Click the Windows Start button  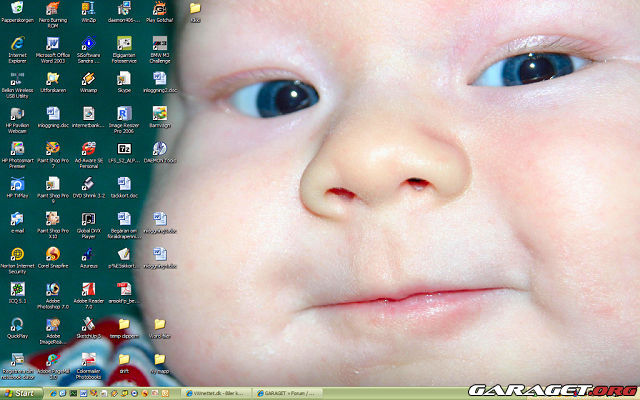[20, 393]
